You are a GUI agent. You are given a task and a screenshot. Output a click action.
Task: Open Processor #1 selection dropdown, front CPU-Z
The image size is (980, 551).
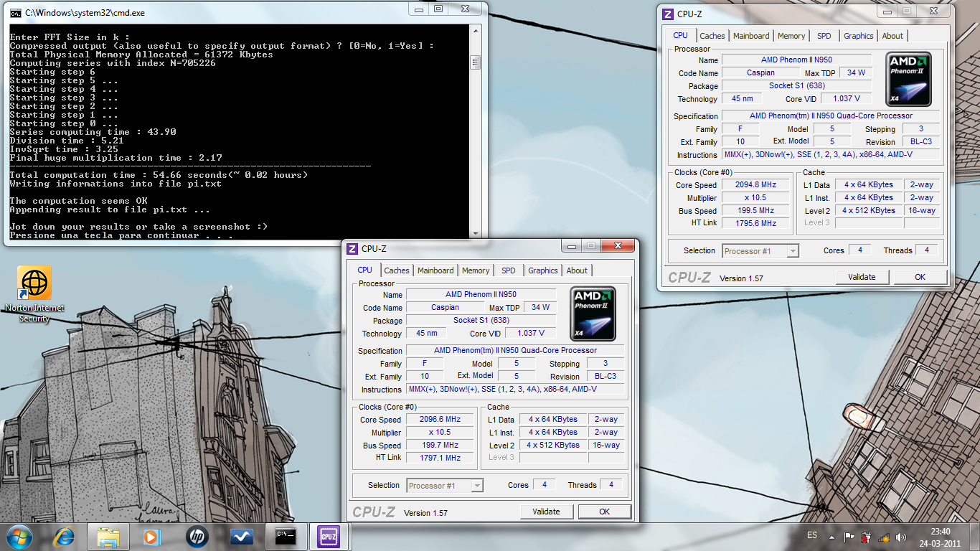(x=445, y=486)
